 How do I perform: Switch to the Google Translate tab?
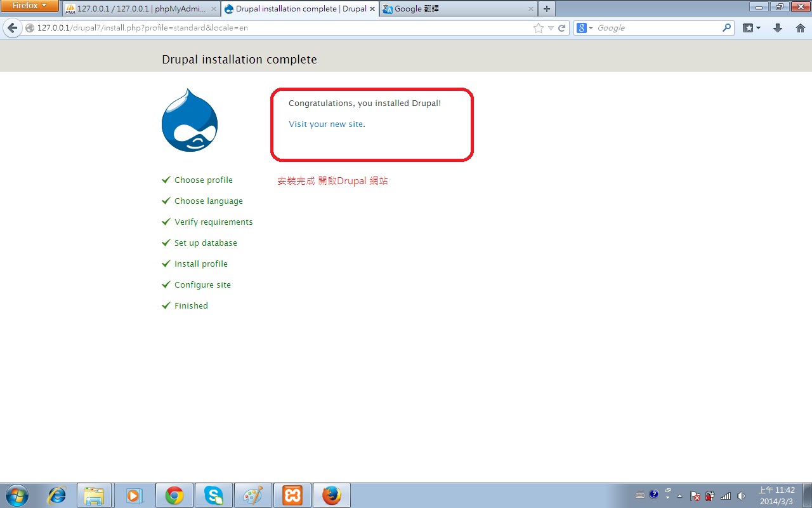[459, 9]
